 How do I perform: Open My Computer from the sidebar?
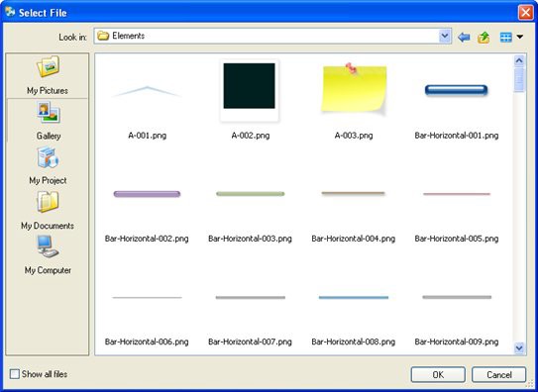point(48,255)
